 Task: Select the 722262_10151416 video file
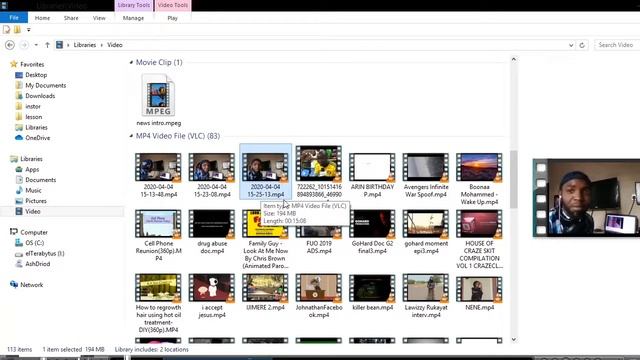319,172
